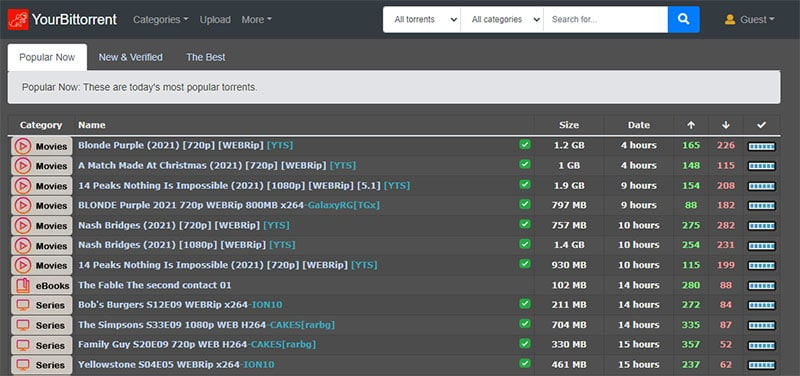Click the up-arrow seeders column header
Viewport: 800px width, 376px height.
pyautogui.click(x=691, y=125)
